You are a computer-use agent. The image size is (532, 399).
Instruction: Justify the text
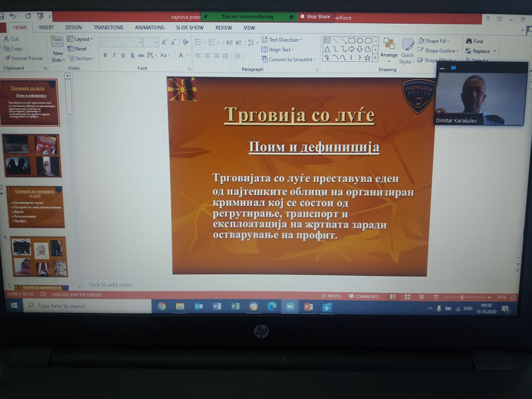coord(225,55)
